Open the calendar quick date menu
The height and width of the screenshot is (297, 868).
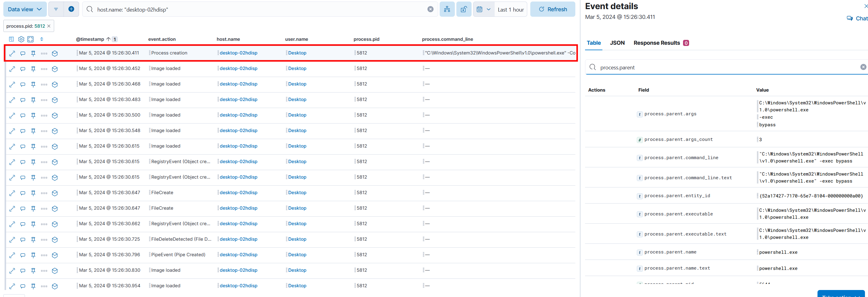[x=483, y=9]
